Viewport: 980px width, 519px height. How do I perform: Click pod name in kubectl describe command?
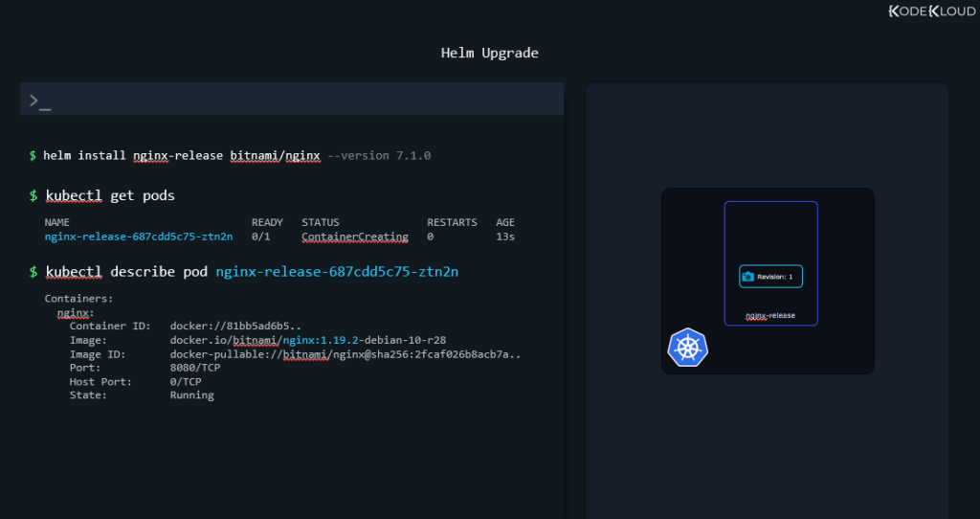[337, 272]
